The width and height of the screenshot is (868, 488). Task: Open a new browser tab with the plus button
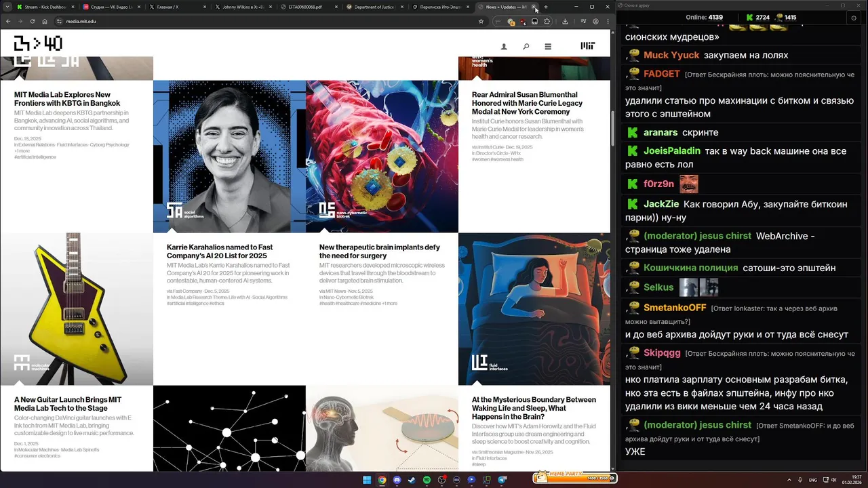545,7
